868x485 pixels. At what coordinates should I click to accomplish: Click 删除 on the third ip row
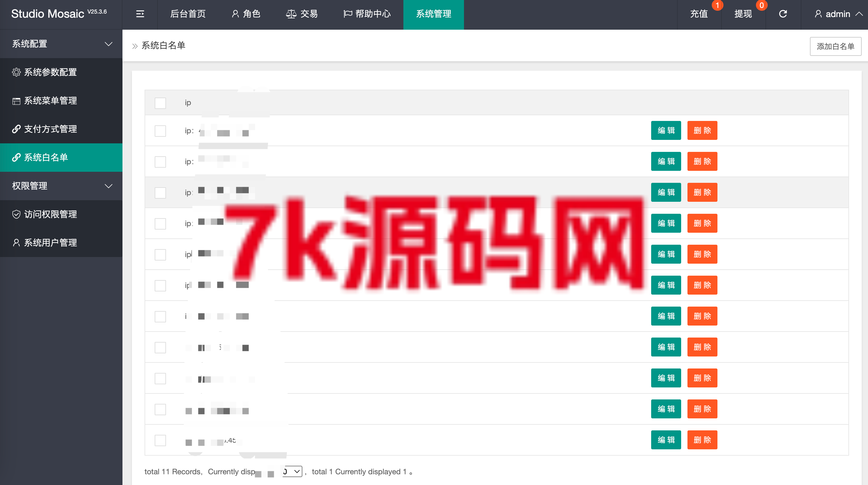pos(702,192)
